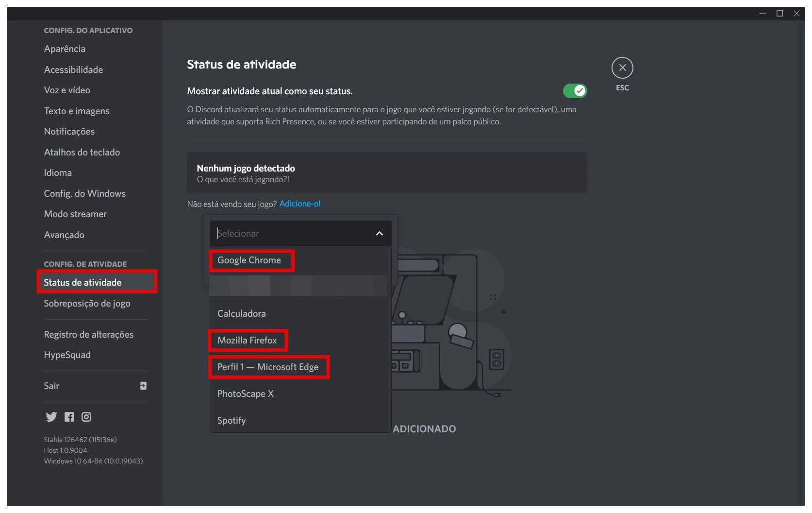Click the ESC close settings circle

tap(622, 68)
